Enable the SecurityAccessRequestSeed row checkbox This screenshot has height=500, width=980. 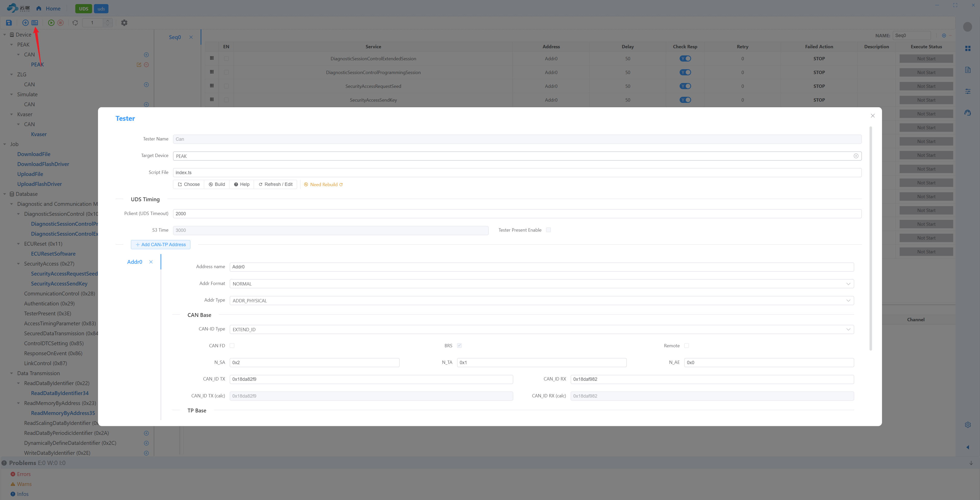coord(226,86)
